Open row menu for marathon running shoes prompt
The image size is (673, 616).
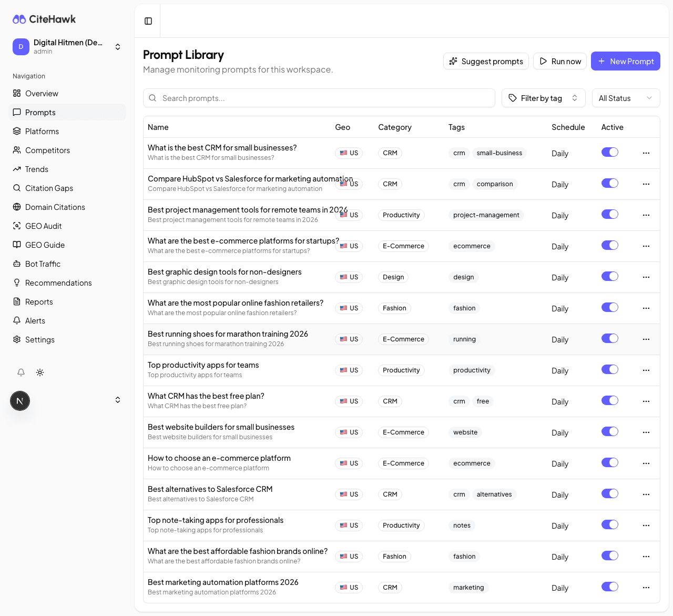coord(646,339)
